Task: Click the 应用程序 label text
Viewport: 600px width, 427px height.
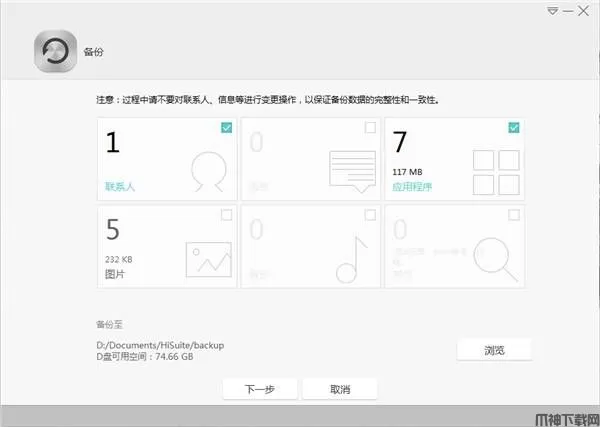Action: tap(412, 187)
